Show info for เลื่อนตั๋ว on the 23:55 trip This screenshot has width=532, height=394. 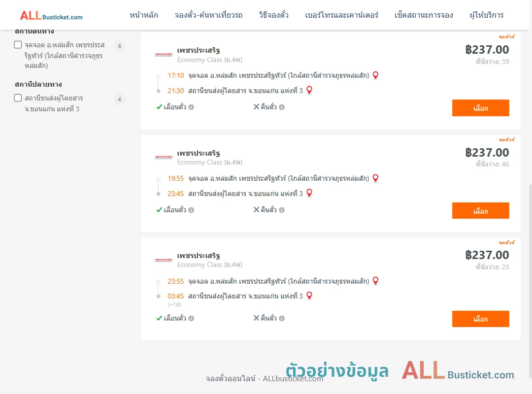click(191, 318)
